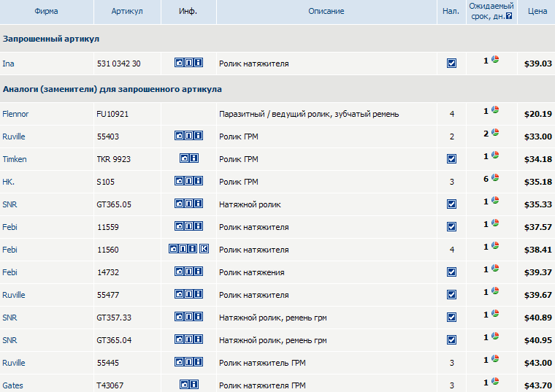Click the 'K' icon for Febi 11560
The image size is (555, 392).
point(204,249)
